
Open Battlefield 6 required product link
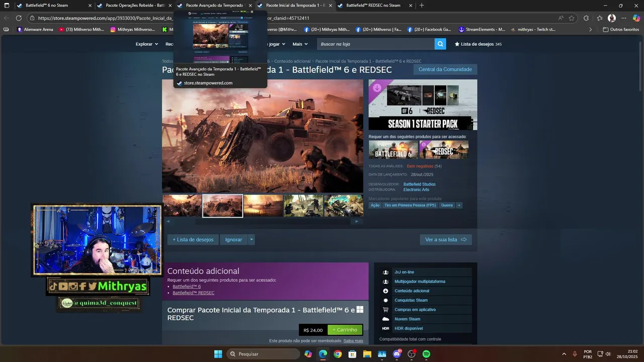(x=187, y=287)
